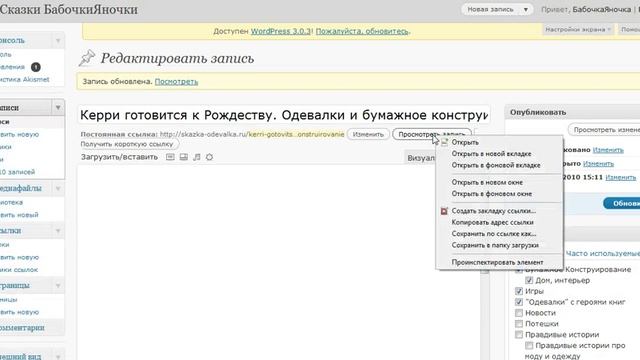This screenshot has width=640, height=360.
Task: Click Изменить link next to publish date
Action: [620, 178]
